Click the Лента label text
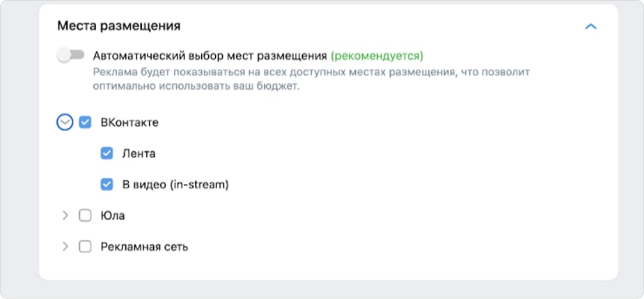 [x=139, y=153]
